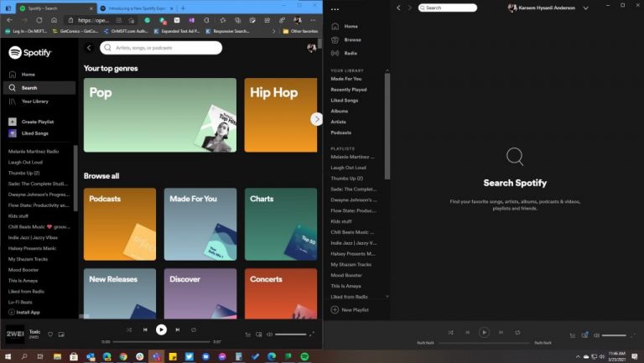Mute the desktop app volume

pos(597,335)
